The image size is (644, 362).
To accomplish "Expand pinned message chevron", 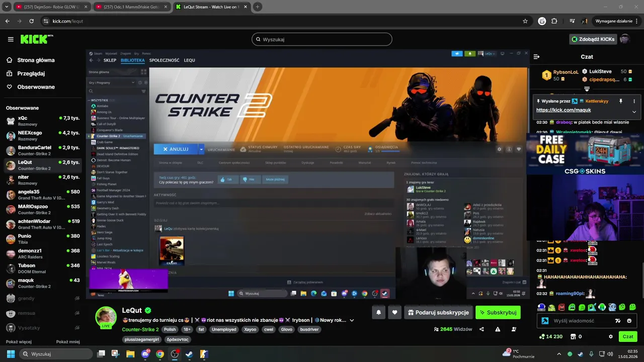I will coord(634,112).
